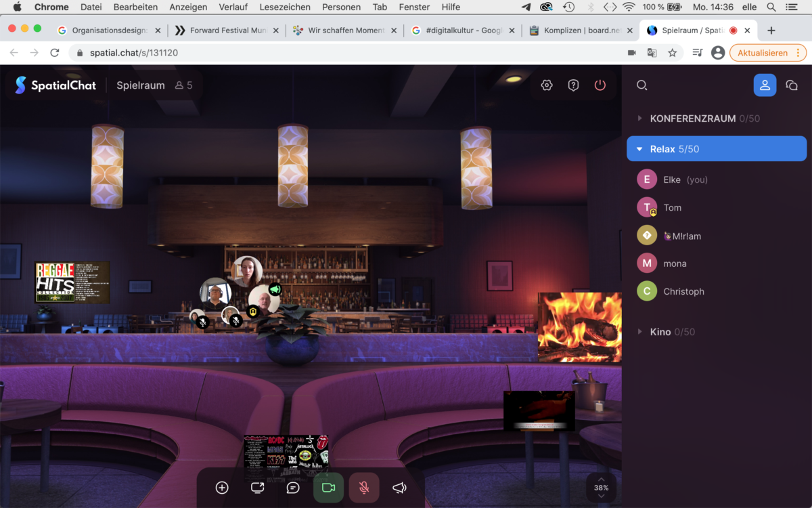Open the Lesezeichen menu in menu bar
This screenshot has width=812, height=508.
[x=285, y=7]
